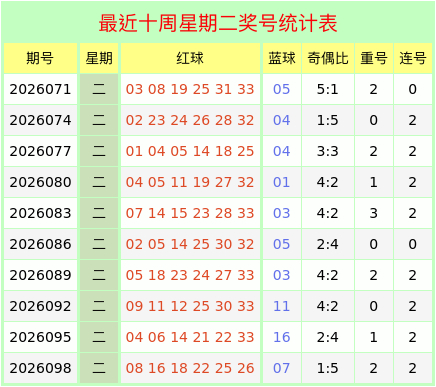This screenshot has height=387, width=436.
Task: Click blue ball 05 in row 2026086
Action: click(282, 244)
